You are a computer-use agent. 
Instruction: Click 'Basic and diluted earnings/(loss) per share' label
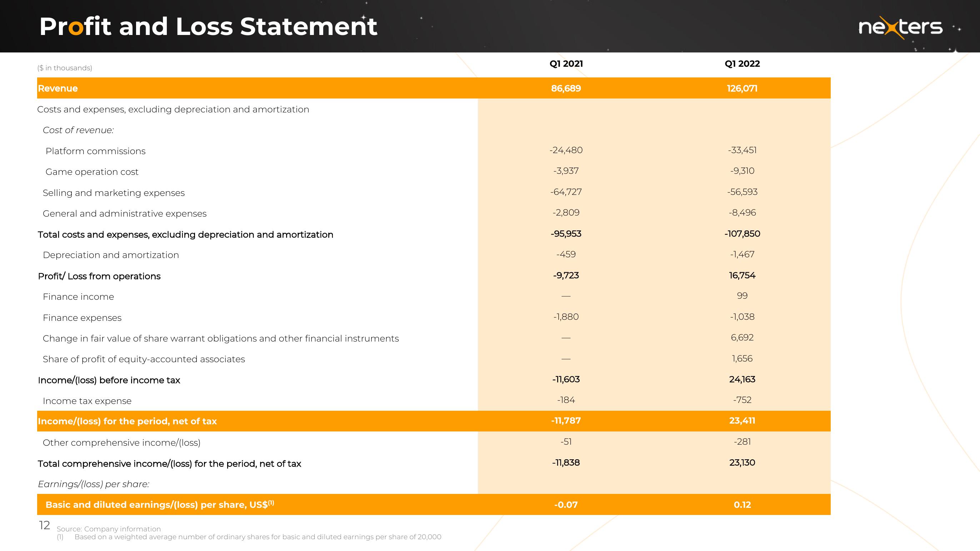[160, 505]
